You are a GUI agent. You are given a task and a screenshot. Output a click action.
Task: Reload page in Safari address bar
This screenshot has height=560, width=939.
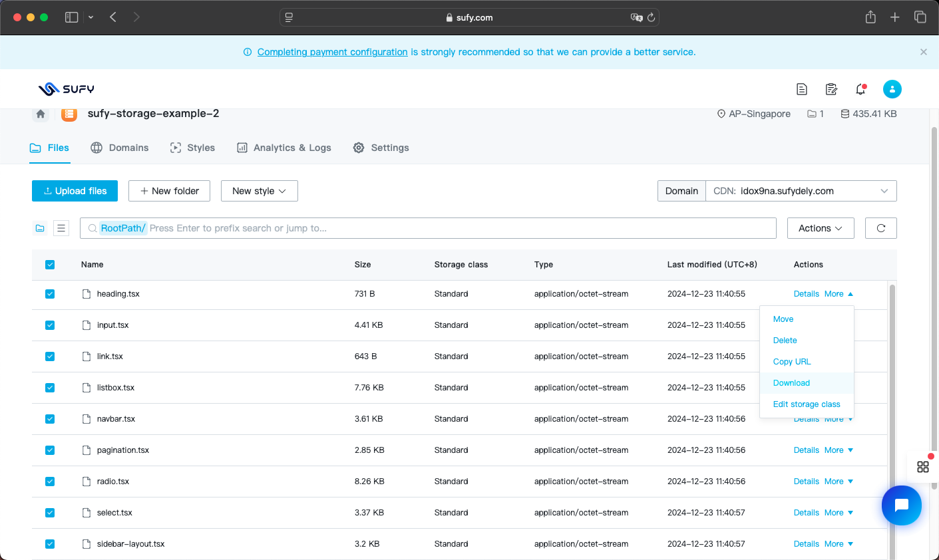point(652,17)
